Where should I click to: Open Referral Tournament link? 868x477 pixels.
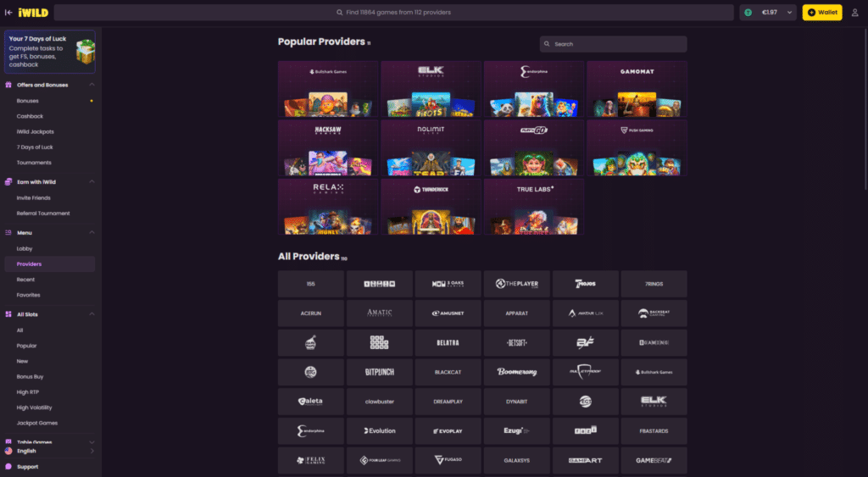tap(43, 213)
